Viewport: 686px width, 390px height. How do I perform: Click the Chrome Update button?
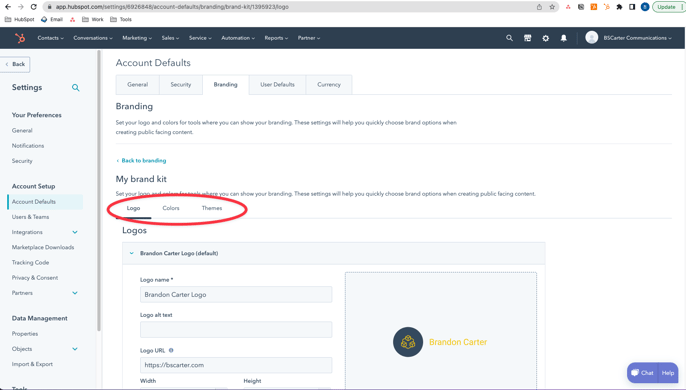(x=667, y=7)
